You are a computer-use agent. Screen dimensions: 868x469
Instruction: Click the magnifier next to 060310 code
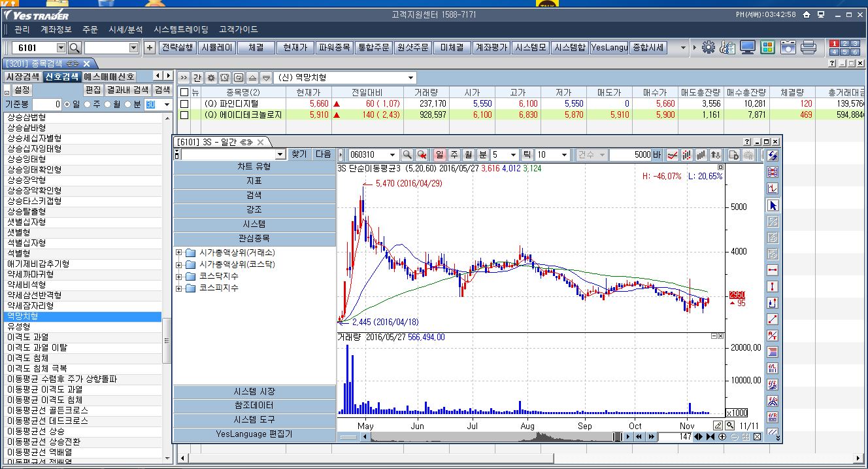pyautogui.click(x=407, y=155)
